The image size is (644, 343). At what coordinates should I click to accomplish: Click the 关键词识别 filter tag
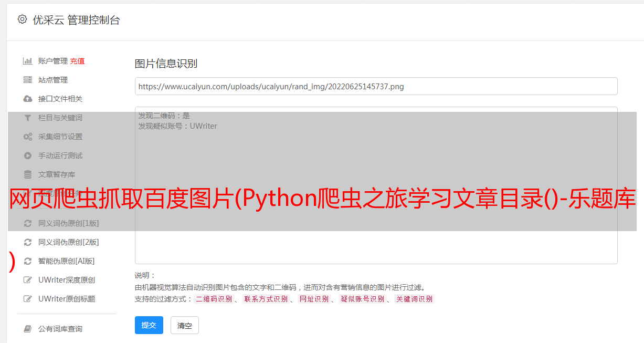tap(414, 299)
